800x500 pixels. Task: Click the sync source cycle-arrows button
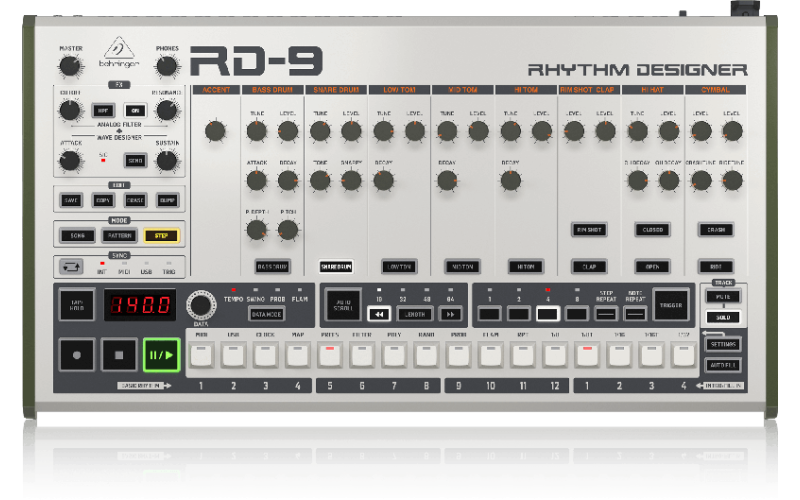(x=71, y=267)
